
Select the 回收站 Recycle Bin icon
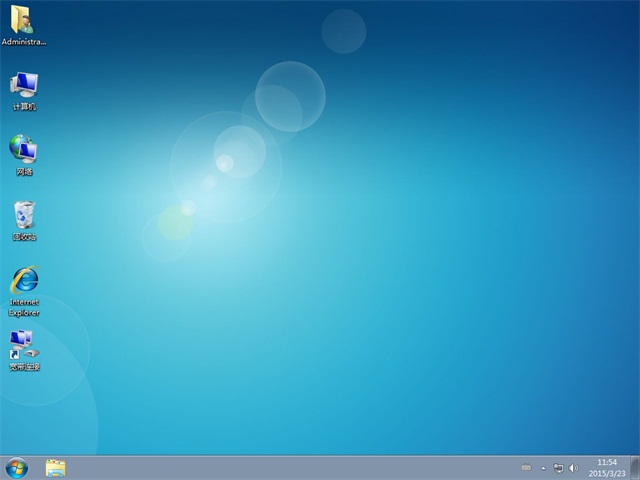tap(24, 214)
